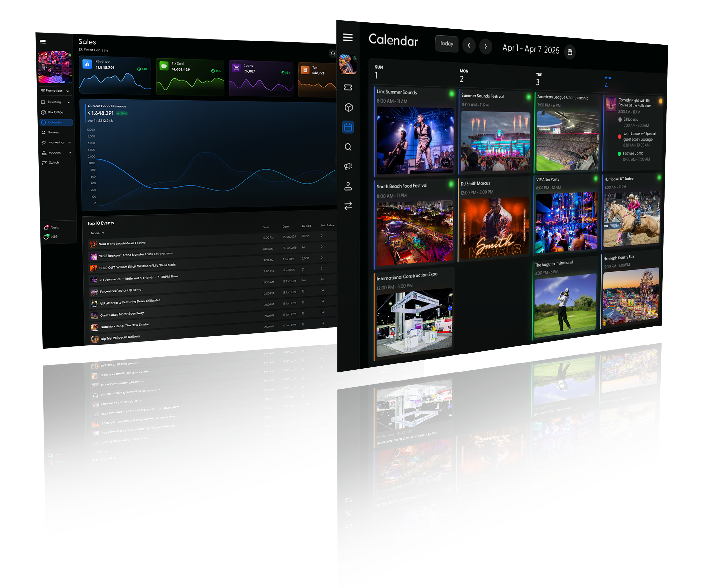Select the highlighted calendar icon in the collapsed sidebar
Screen dimensions: 704x588
348,127
